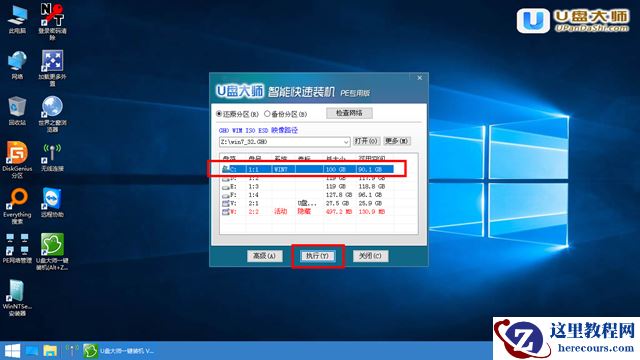
Task: Click the red 隐藏 label cell
Action: [304, 211]
